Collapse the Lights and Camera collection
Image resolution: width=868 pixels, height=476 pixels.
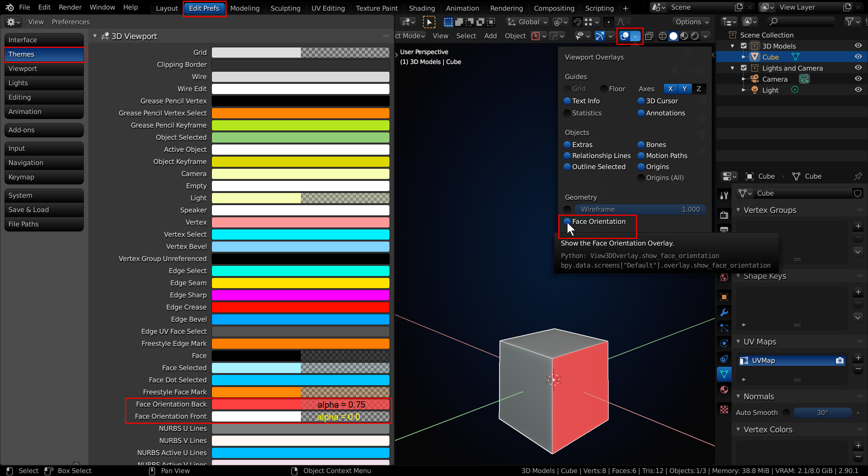[x=732, y=68]
